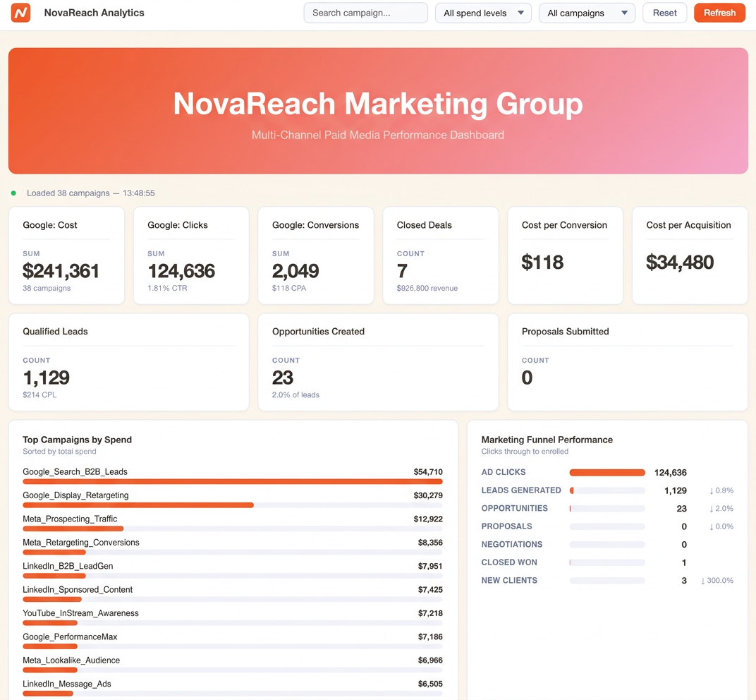The width and height of the screenshot is (756, 700).
Task: Click the AD CLICKS funnel bar
Action: click(x=607, y=473)
